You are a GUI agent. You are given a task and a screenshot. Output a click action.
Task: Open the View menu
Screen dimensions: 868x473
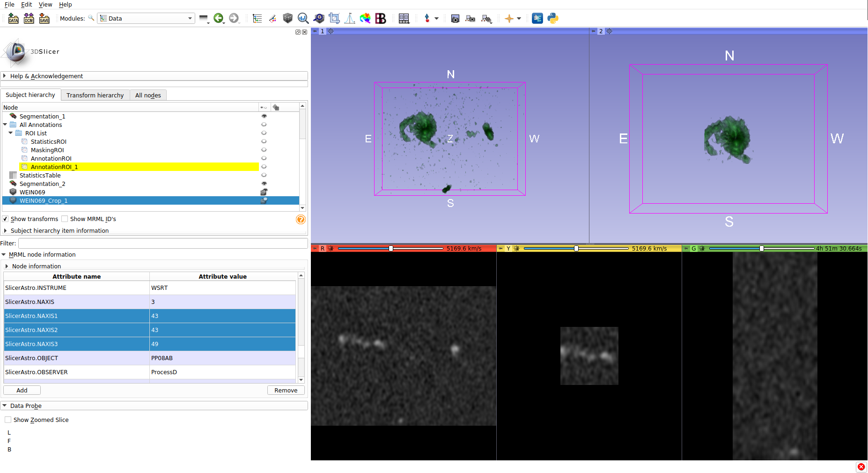pos(45,4)
